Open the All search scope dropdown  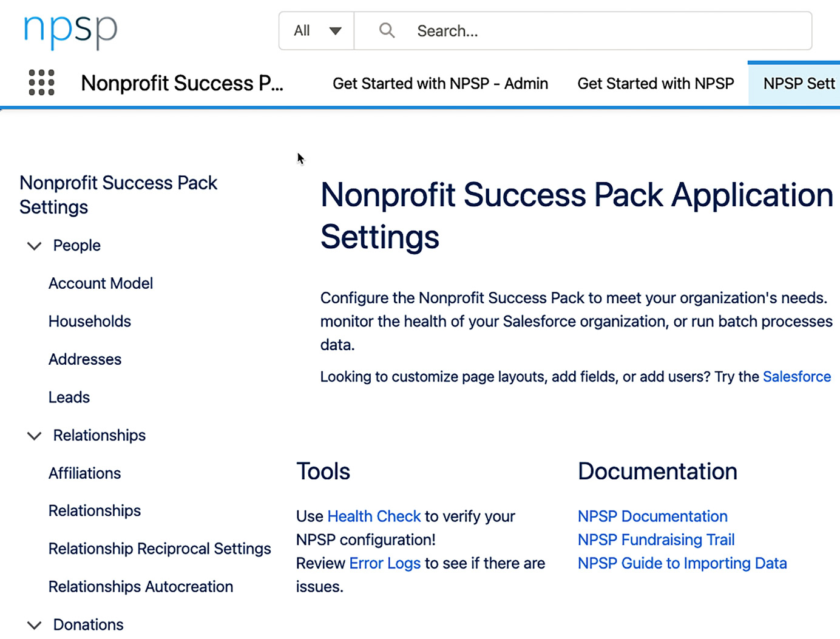click(x=317, y=30)
